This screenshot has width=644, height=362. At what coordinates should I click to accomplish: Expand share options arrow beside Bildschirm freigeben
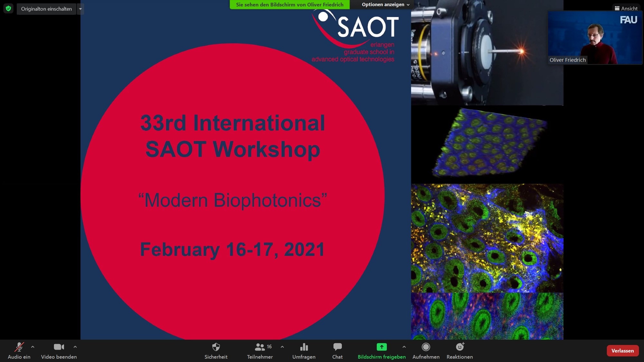click(404, 347)
